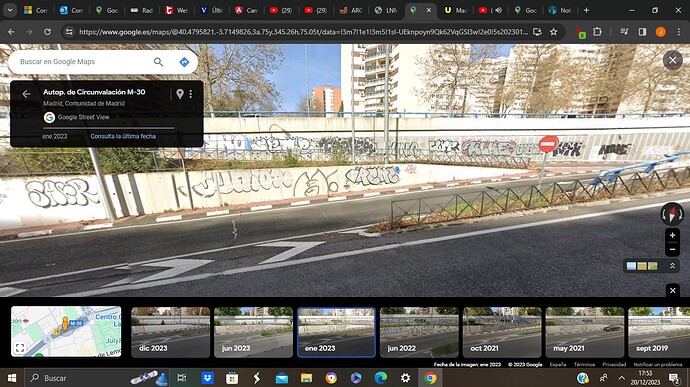690x387 pixels.
Task: Reload the page in Chrome
Action: (48, 32)
